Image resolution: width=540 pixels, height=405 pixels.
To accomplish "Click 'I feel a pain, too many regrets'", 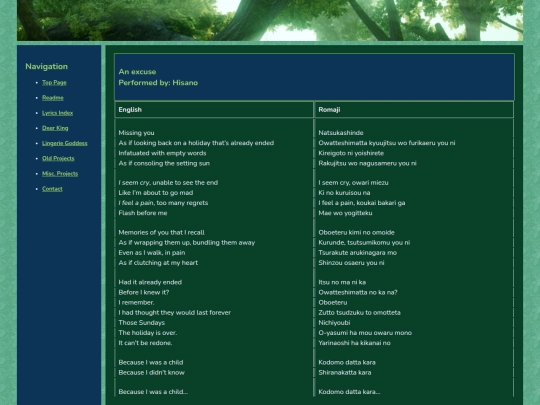I will tap(163, 203).
